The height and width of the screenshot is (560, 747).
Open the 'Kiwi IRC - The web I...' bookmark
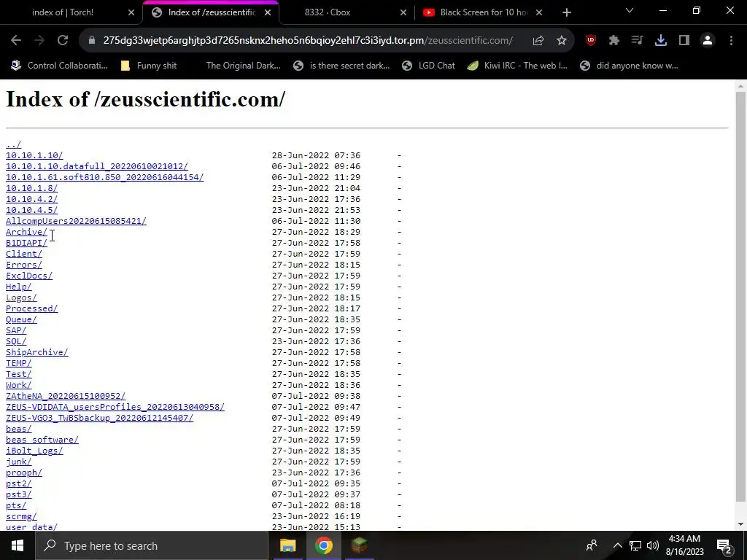click(x=517, y=66)
